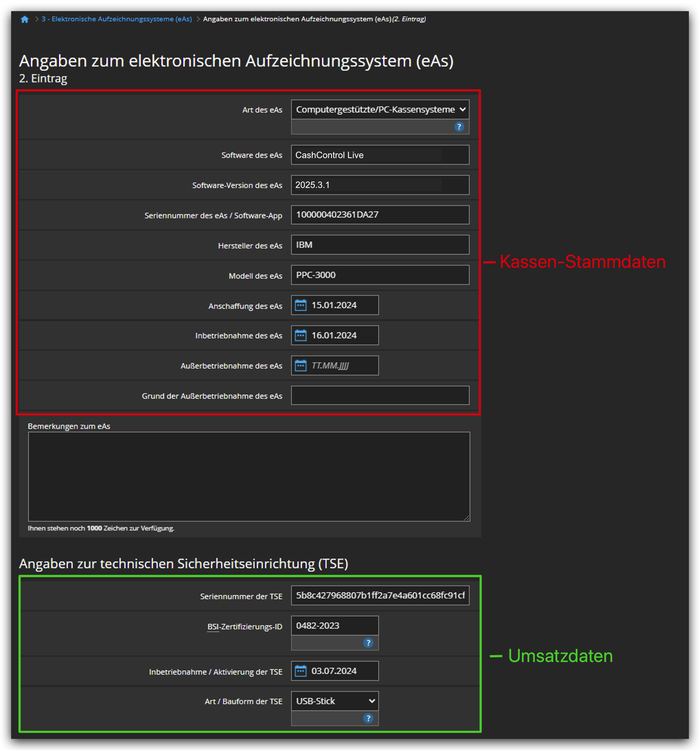This screenshot has width=700, height=750.
Task: Click the label Hersteller des eAs
Action: pos(250,246)
